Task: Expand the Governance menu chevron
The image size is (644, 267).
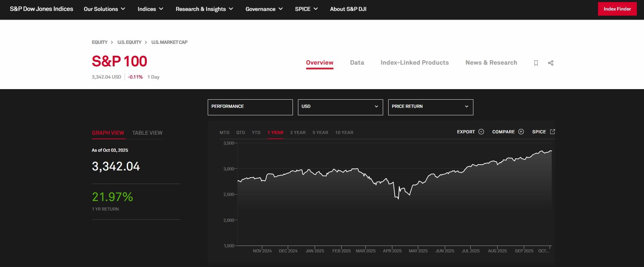Action: click(281, 9)
